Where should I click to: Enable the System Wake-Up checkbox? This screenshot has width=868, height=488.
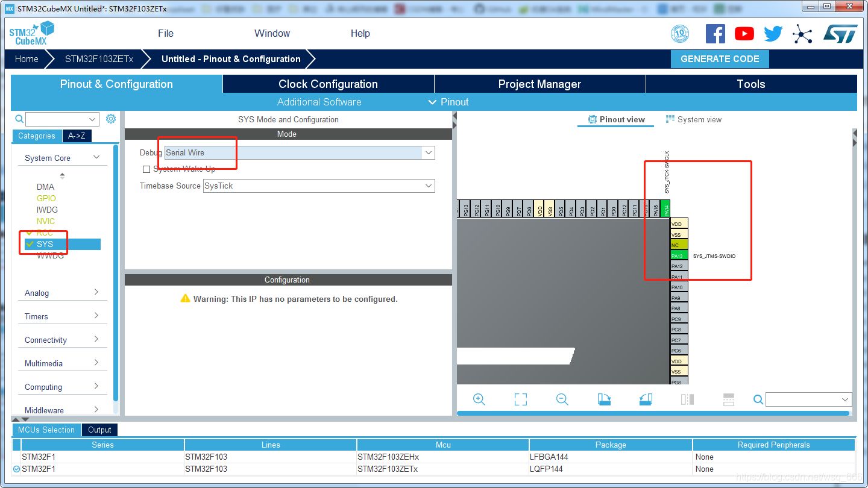146,169
